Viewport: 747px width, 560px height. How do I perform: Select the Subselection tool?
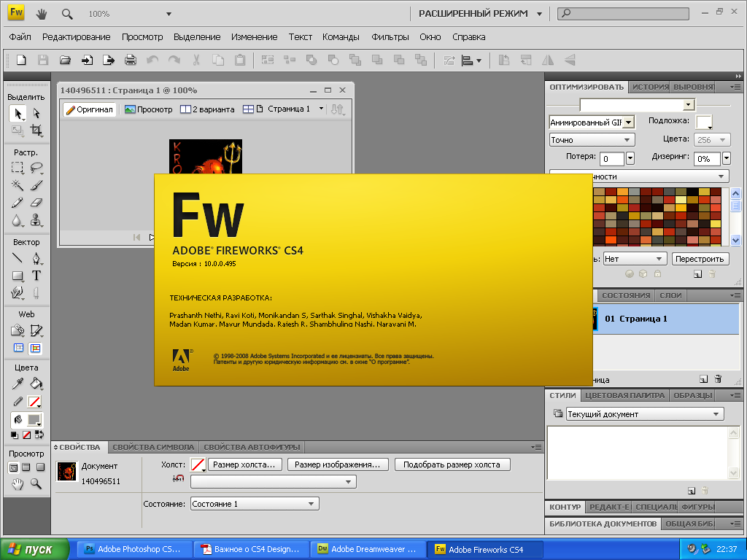coord(36,113)
